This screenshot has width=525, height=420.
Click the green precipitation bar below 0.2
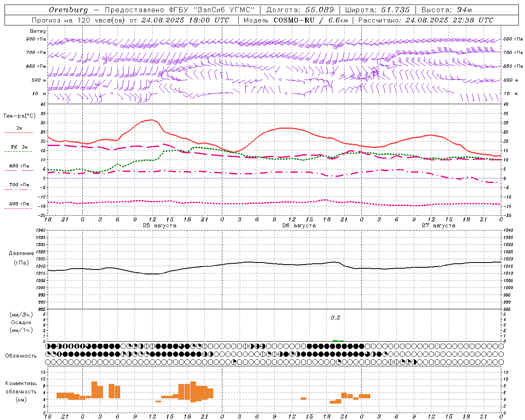pyautogui.click(x=338, y=340)
